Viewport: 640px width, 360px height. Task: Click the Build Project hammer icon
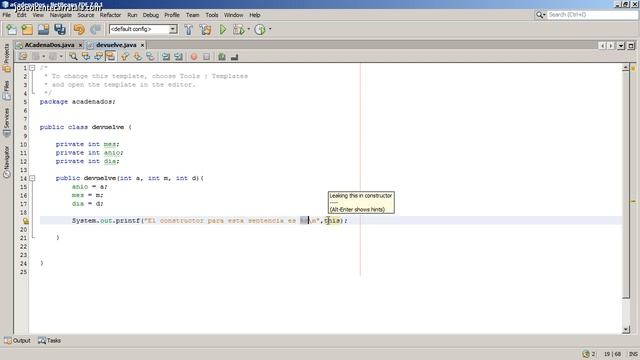[x=189, y=29]
